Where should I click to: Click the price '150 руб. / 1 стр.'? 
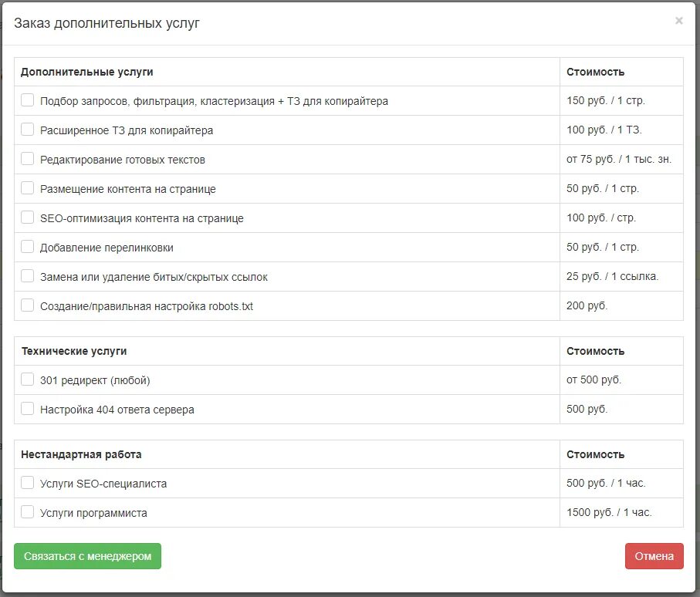click(605, 100)
